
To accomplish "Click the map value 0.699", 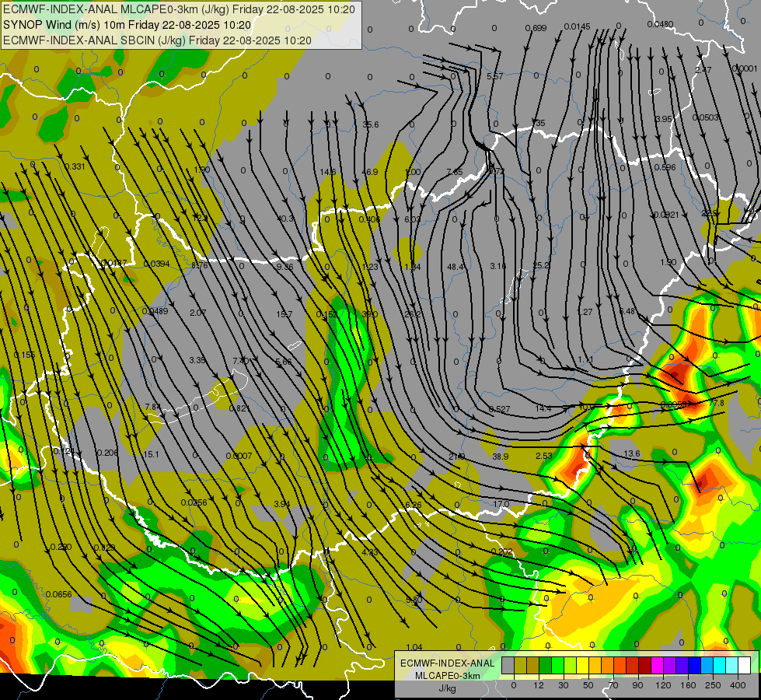I will pos(536,28).
